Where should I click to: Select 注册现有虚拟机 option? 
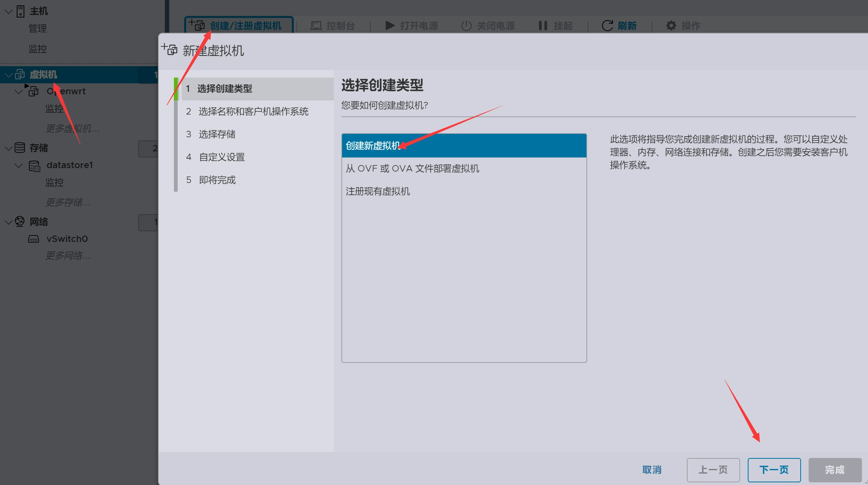[464, 191]
